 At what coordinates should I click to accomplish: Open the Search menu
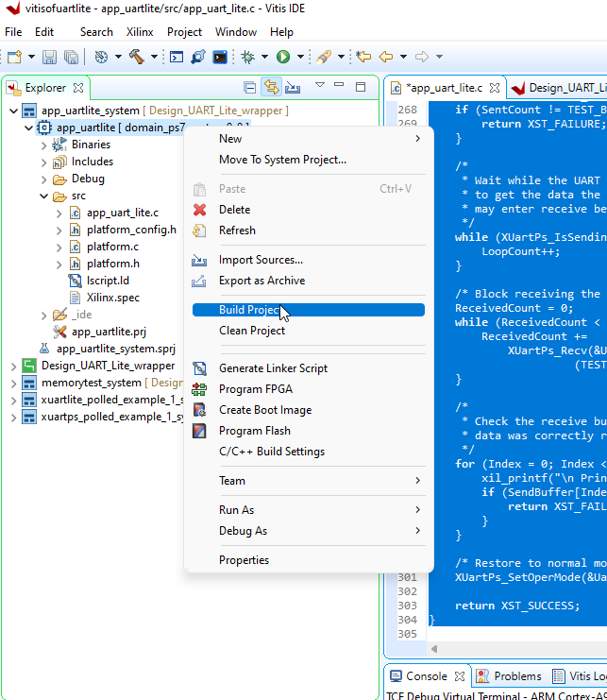point(96,32)
